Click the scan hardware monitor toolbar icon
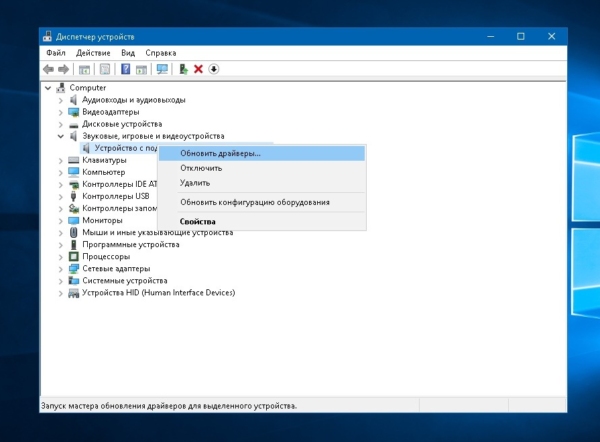The height and width of the screenshot is (442, 600). click(x=162, y=69)
